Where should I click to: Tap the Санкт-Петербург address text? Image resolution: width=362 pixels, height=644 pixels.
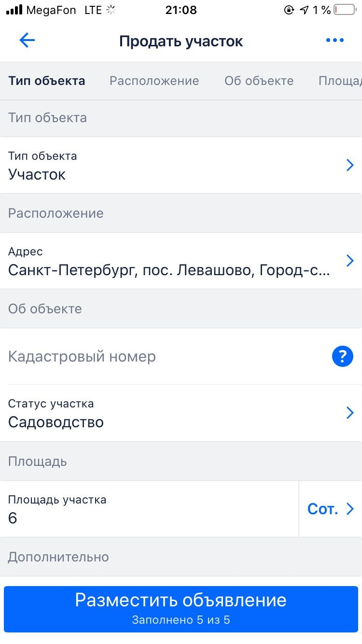(169, 270)
